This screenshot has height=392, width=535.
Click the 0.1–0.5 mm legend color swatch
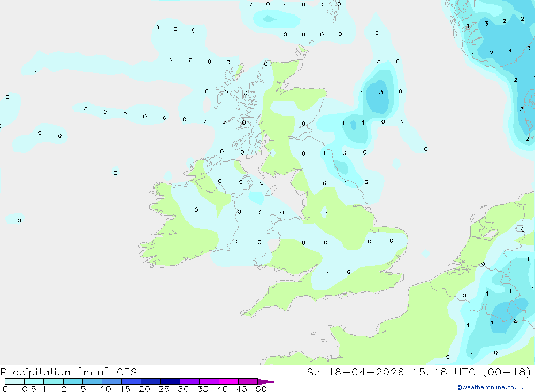[14, 381]
